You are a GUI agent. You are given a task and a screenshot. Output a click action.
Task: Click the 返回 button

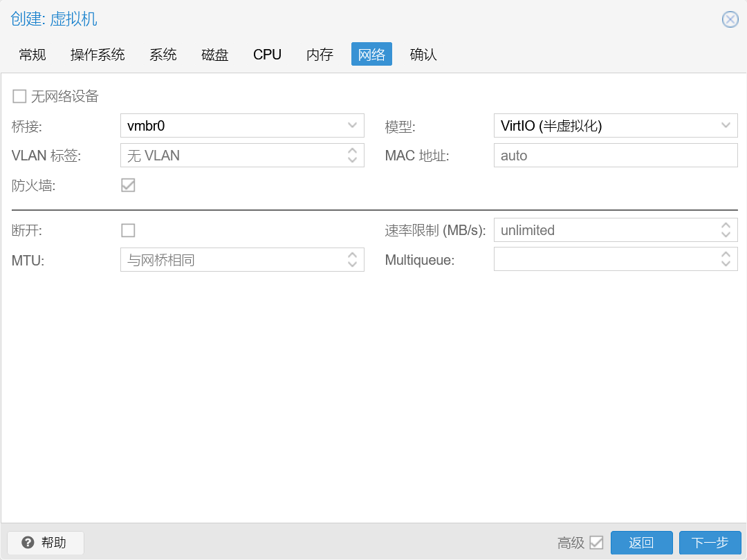[x=641, y=543]
